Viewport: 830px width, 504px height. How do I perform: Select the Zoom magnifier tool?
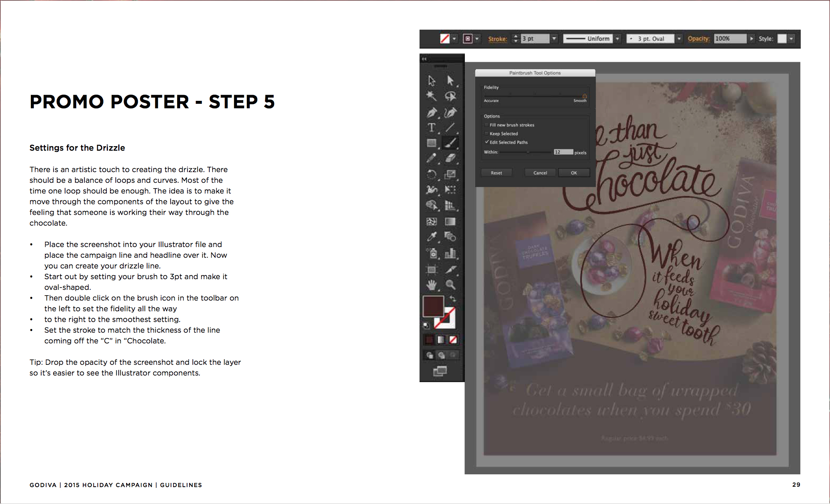tap(450, 285)
